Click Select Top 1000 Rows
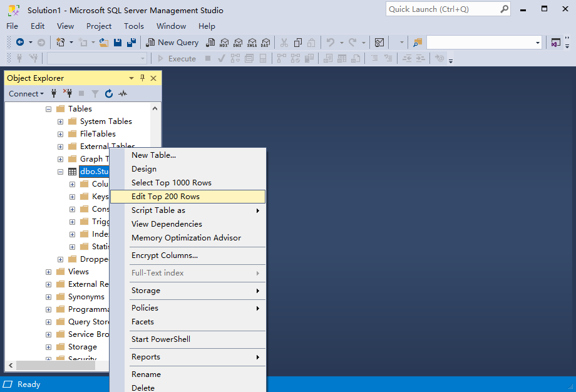 172,183
